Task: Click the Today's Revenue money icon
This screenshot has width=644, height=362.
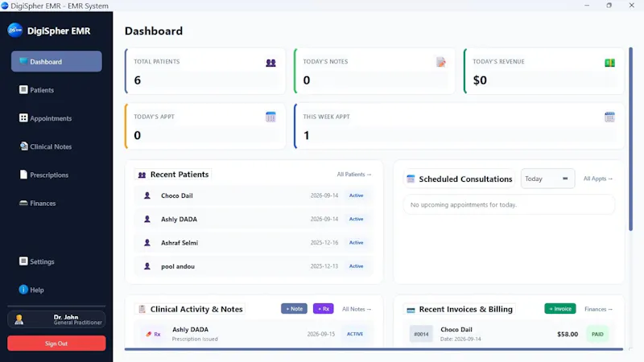Action: click(609, 63)
